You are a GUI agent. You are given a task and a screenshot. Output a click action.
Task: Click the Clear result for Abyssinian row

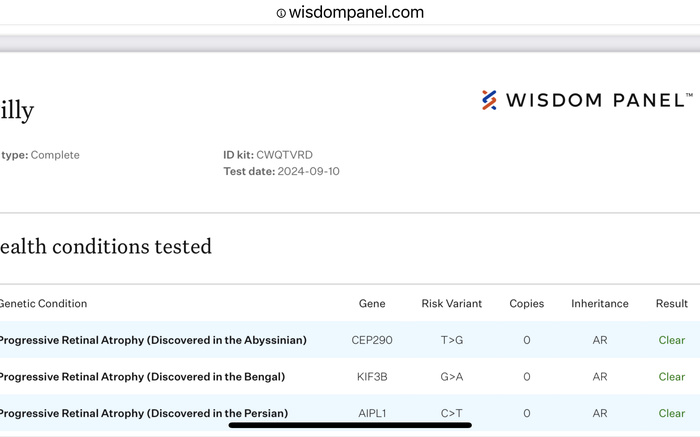coord(672,340)
